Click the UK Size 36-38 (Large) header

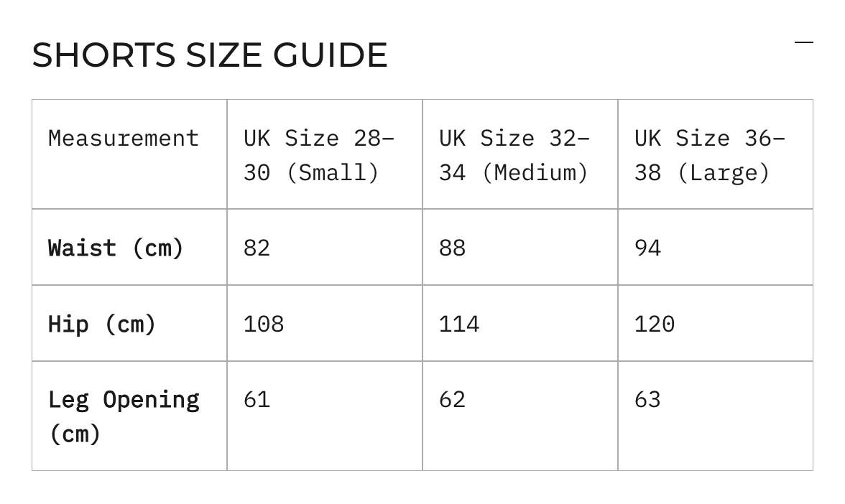point(716,154)
